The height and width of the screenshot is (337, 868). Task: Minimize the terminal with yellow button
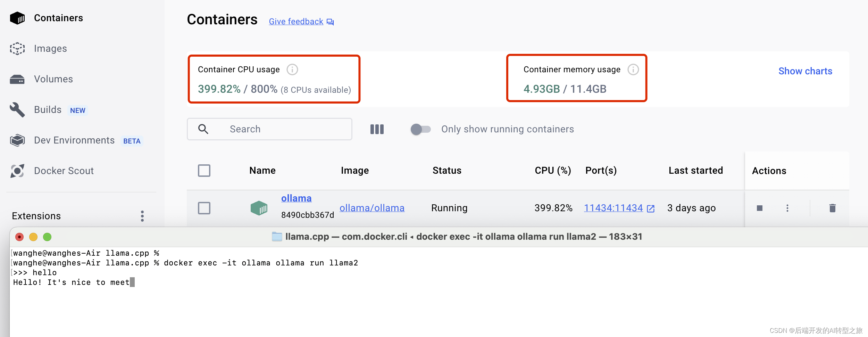tap(33, 237)
